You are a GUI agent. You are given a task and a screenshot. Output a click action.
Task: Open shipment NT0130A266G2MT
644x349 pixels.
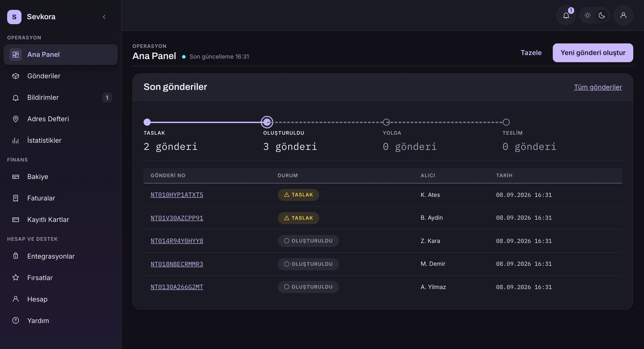tap(177, 287)
